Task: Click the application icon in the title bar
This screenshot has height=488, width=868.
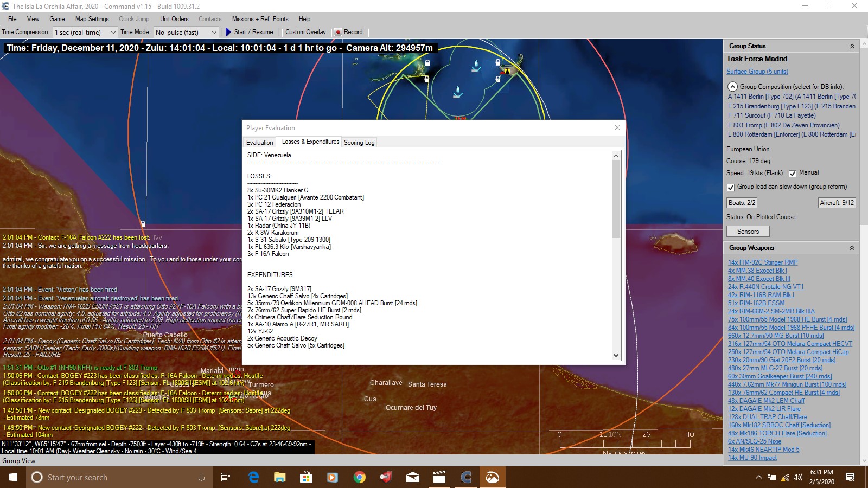Action: click(x=5, y=6)
